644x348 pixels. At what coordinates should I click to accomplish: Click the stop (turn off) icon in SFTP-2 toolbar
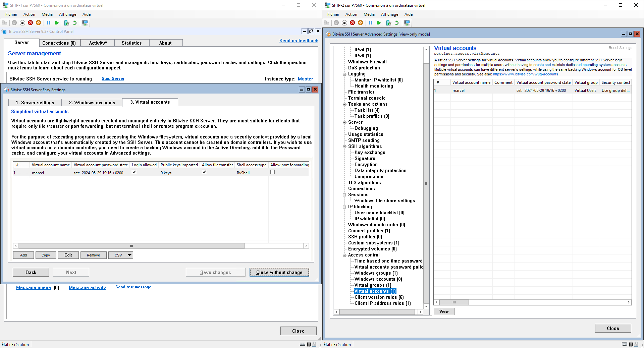coord(344,23)
